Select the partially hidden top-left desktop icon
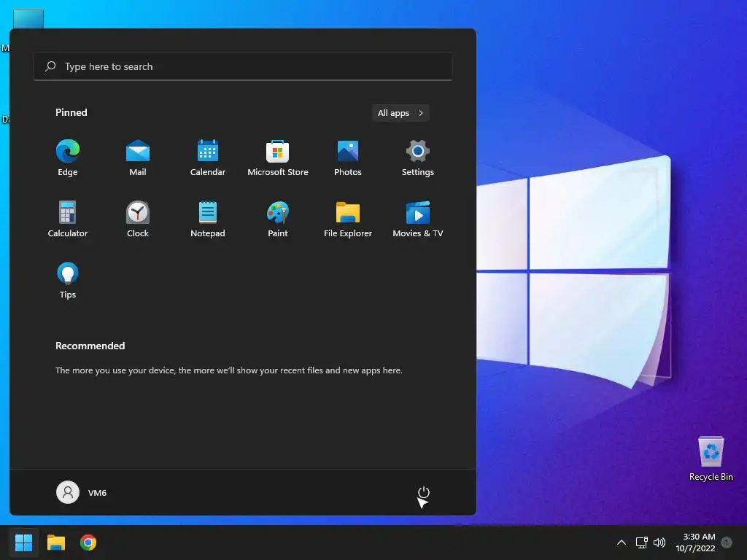Screen dimensions: 747x560 pyautogui.click(x=28, y=18)
